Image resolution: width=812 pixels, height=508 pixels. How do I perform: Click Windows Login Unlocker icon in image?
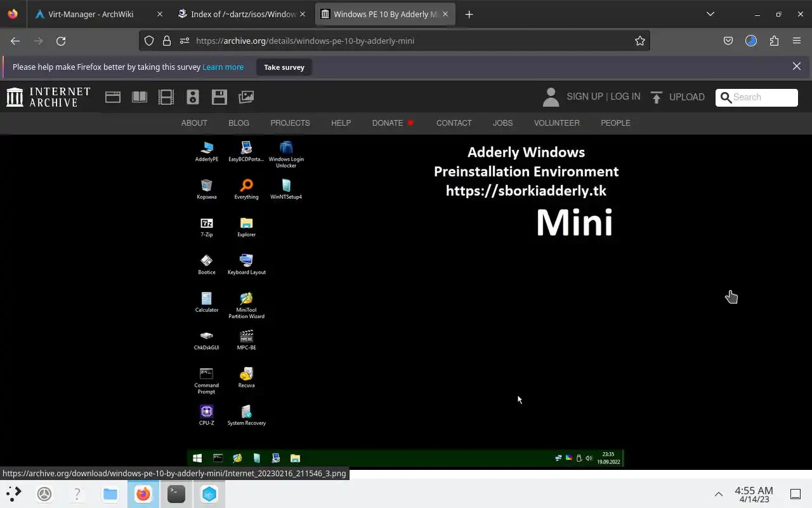(286, 154)
